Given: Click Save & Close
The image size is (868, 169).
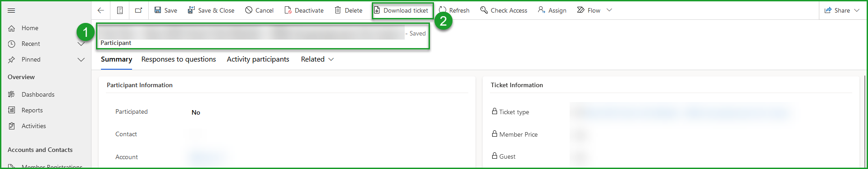Looking at the screenshot, I should click(x=211, y=10).
